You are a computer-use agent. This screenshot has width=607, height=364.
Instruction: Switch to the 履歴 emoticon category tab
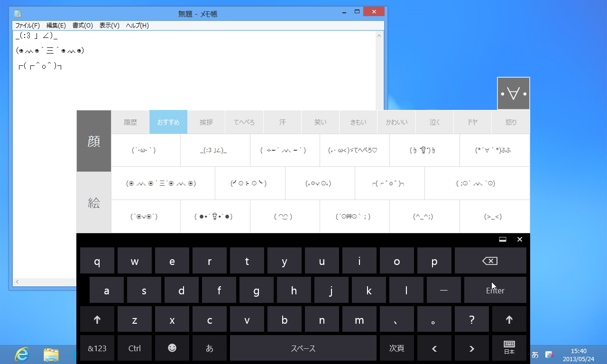(x=130, y=122)
